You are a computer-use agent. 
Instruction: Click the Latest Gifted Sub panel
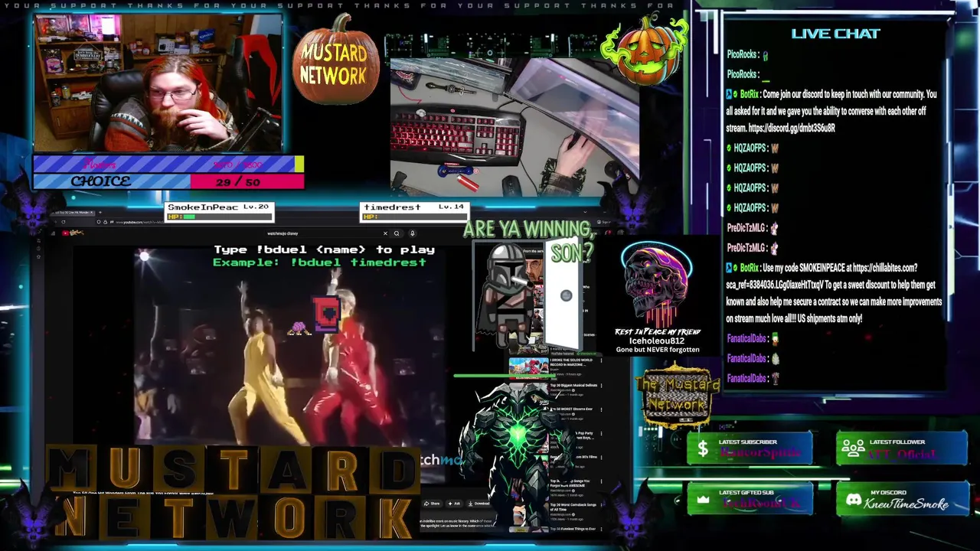pyautogui.click(x=750, y=499)
